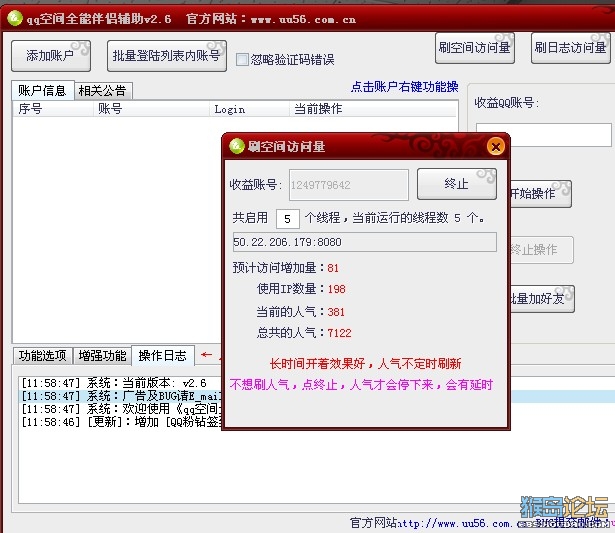615x533 pixels.
Task: Click the 添加账户 button
Action: pos(51,56)
